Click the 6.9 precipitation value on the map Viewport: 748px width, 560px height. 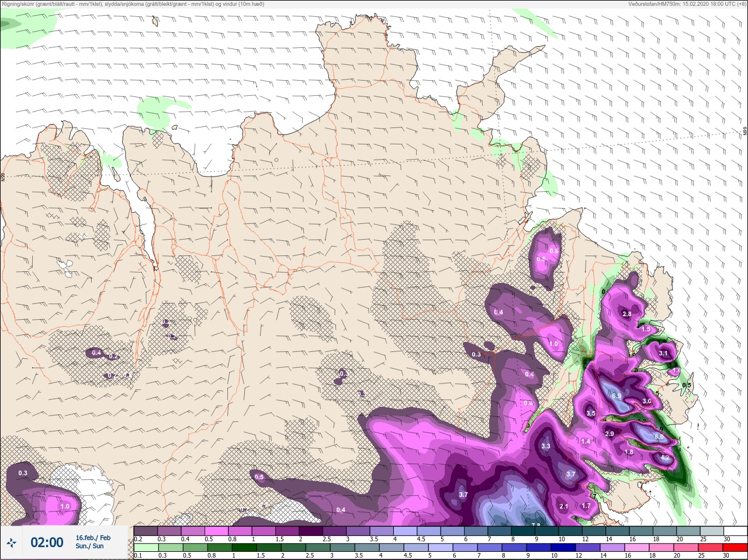point(617,396)
